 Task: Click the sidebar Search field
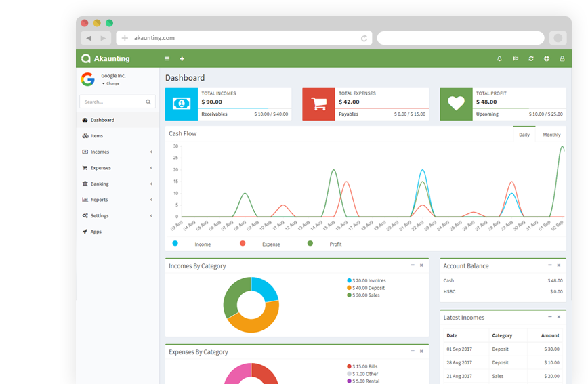click(117, 102)
